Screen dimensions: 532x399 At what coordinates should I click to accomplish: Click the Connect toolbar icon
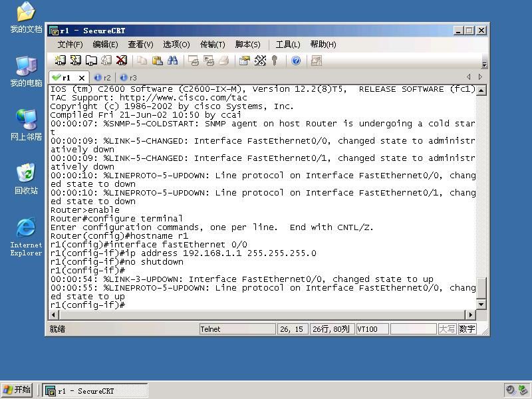[x=61, y=61]
